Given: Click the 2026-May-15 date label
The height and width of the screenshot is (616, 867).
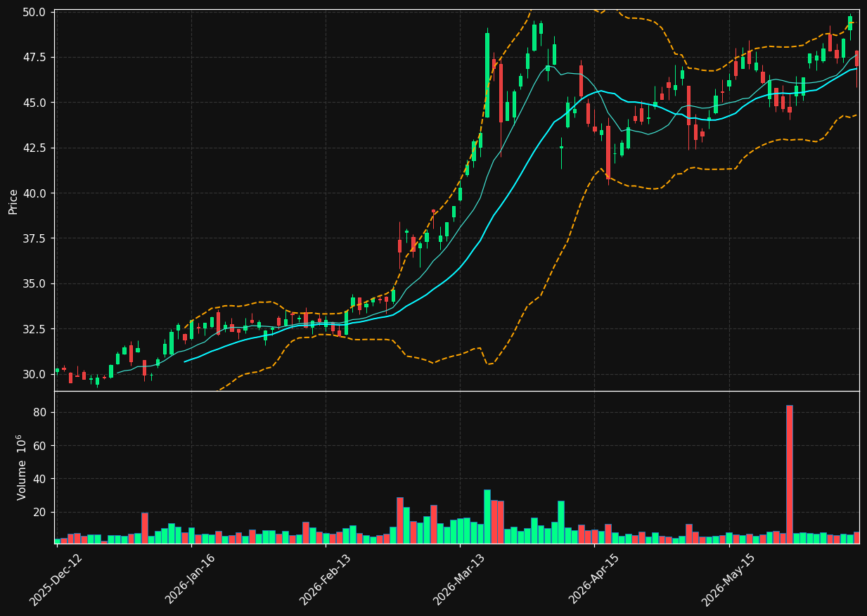Looking at the screenshot, I should [728, 580].
